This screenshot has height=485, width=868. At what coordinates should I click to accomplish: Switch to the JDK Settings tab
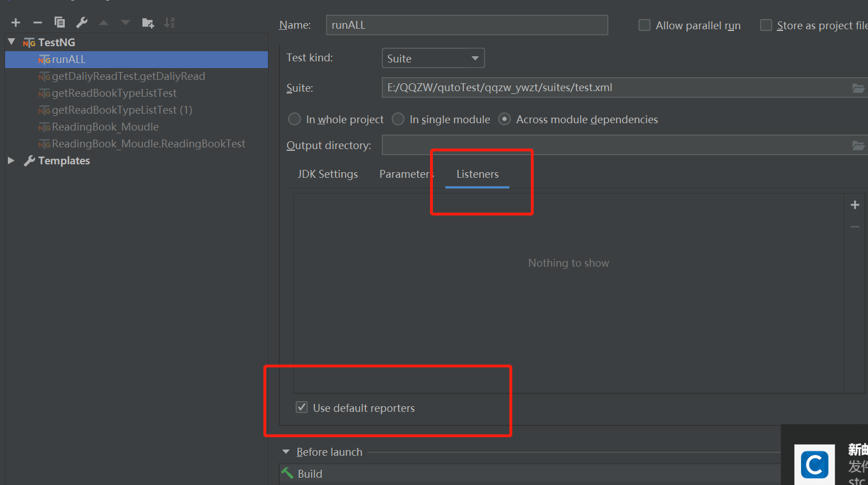click(328, 174)
